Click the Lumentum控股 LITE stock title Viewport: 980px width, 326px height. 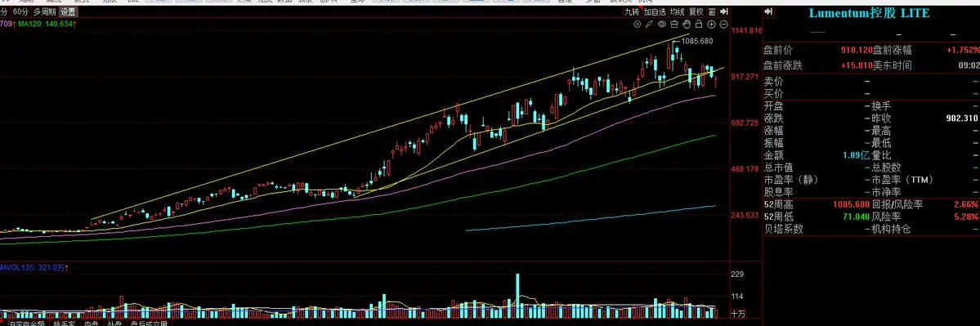(x=870, y=13)
